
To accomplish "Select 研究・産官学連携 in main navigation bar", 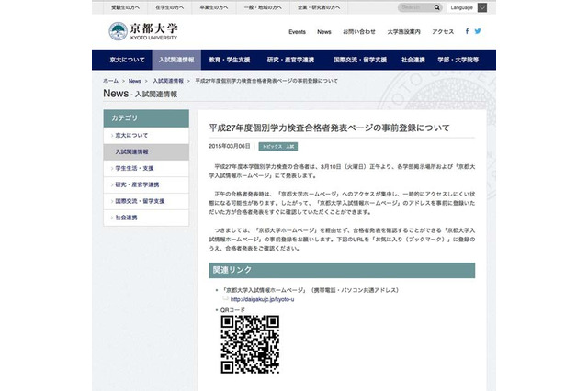I will 290,60.
